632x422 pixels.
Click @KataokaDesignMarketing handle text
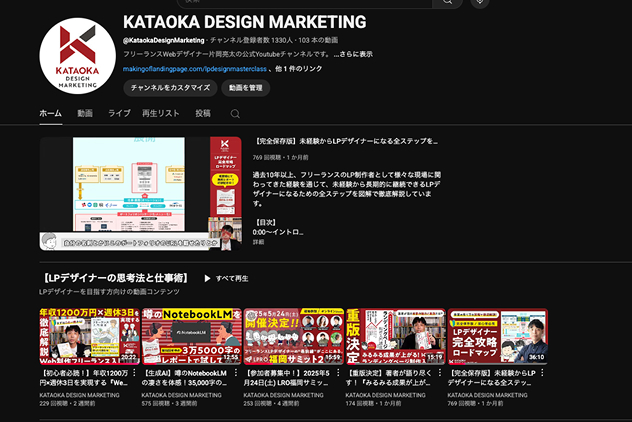(164, 40)
